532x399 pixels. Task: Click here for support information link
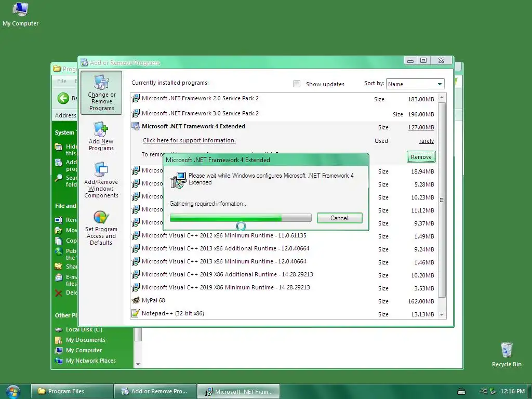(x=189, y=140)
